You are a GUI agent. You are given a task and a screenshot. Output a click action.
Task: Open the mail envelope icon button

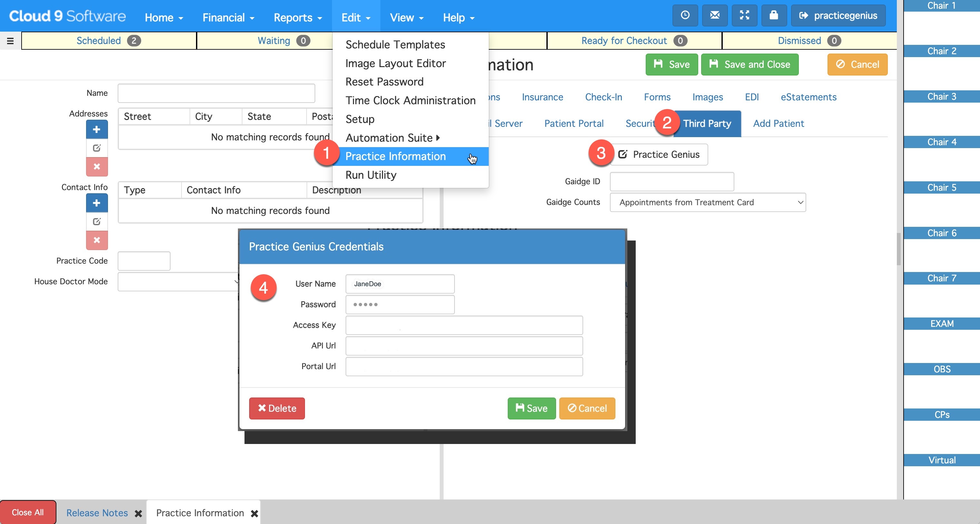[x=714, y=15]
